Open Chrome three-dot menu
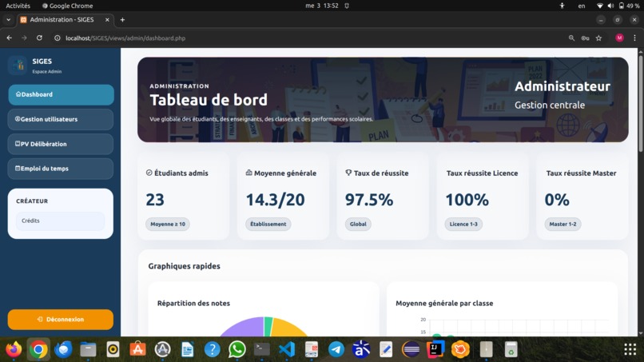This screenshot has width=644, height=362. click(x=634, y=38)
